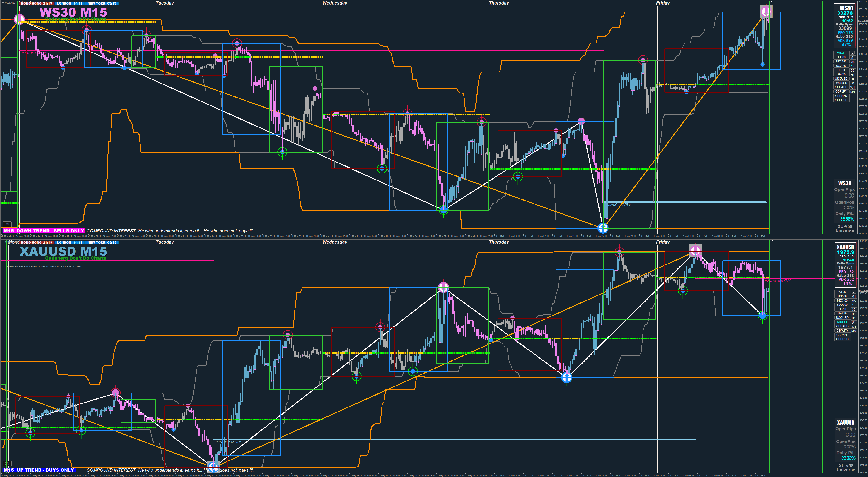Click the blue crosshair low marker on XAUUSD Thursday
The image size is (868, 477).
(567, 378)
